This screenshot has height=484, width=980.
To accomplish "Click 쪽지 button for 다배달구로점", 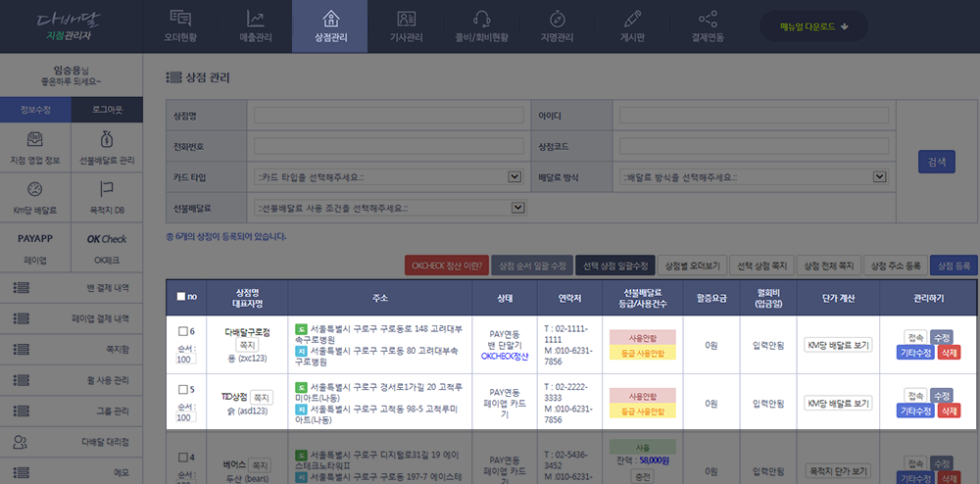I will [x=247, y=345].
